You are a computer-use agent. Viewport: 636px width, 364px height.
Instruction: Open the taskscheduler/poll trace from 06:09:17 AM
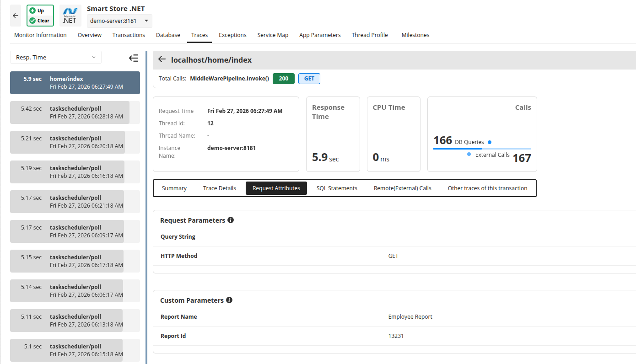coord(75,231)
